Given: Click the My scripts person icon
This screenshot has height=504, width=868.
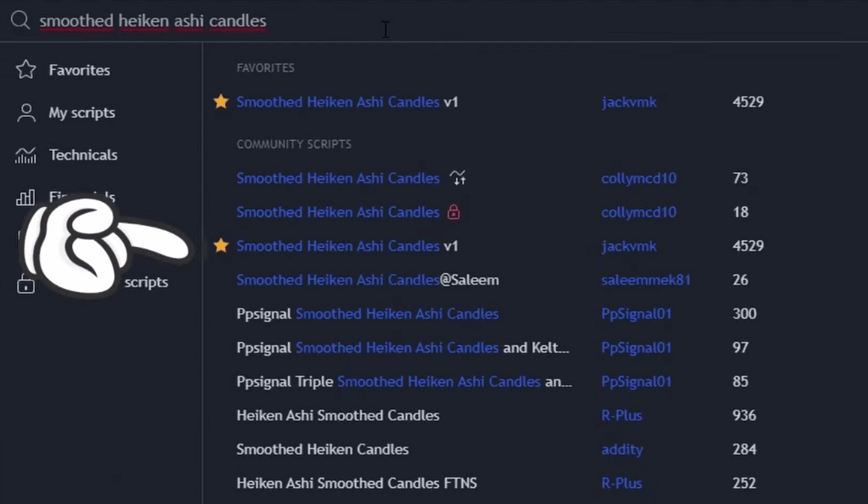Looking at the screenshot, I should point(26,112).
